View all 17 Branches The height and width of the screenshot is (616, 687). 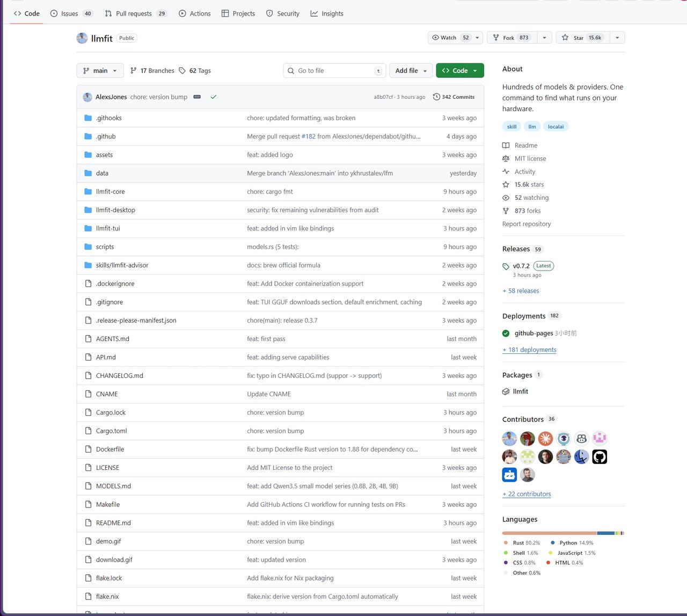click(x=152, y=71)
